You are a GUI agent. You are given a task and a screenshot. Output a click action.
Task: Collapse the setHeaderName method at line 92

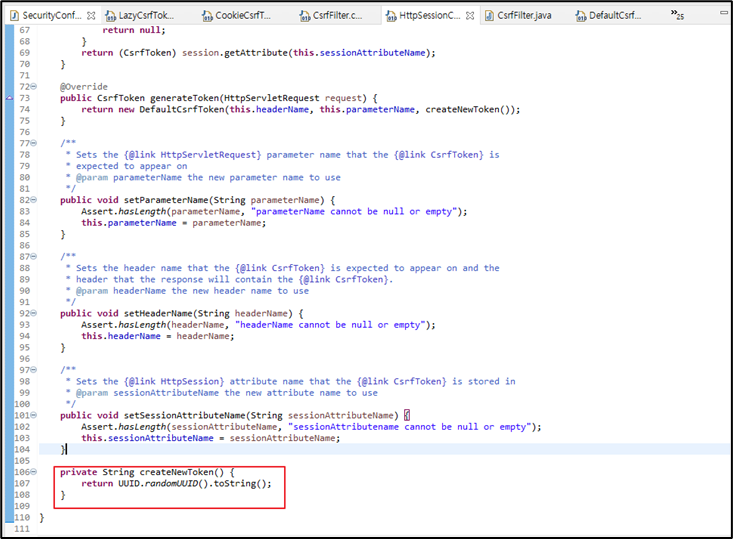[x=34, y=313]
